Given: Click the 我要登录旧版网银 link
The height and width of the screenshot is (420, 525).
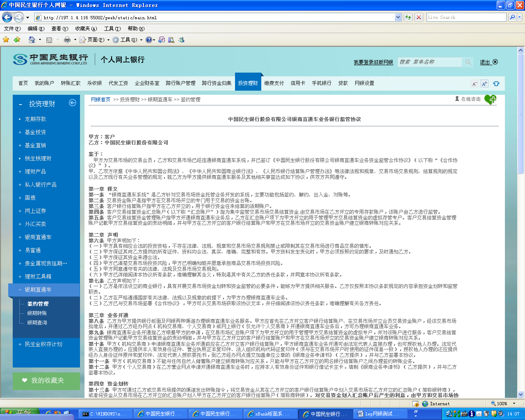Looking at the screenshot, I should (373, 62).
